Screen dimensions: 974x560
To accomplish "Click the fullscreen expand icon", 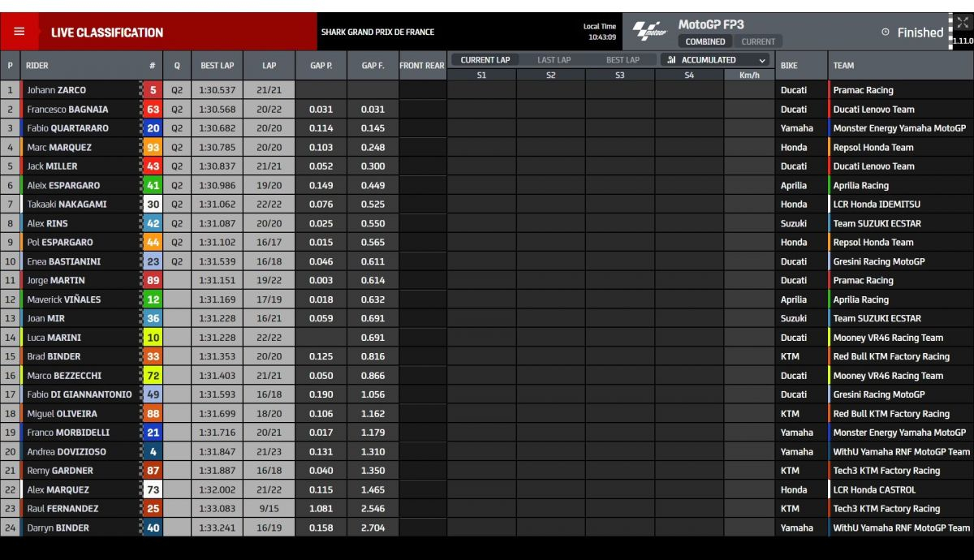I will [x=963, y=23].
